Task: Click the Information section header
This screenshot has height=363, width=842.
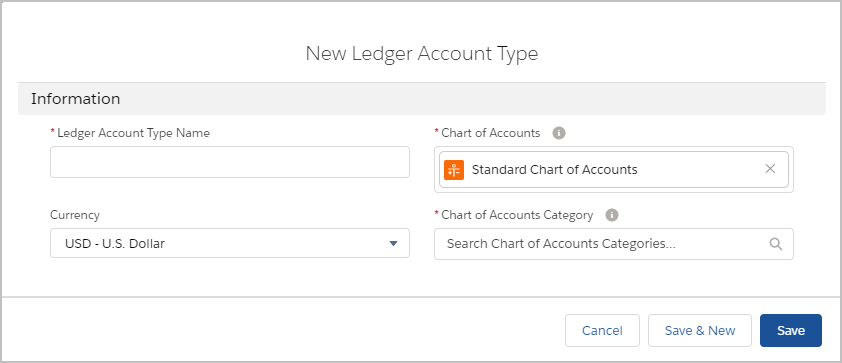Action: click(x=422, y=99)
